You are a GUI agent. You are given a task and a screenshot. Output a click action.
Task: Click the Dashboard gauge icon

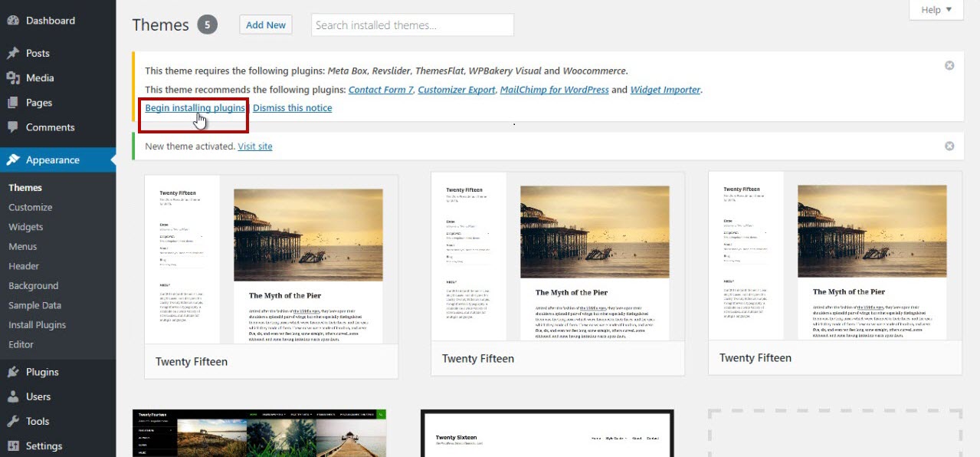point(13,21)
